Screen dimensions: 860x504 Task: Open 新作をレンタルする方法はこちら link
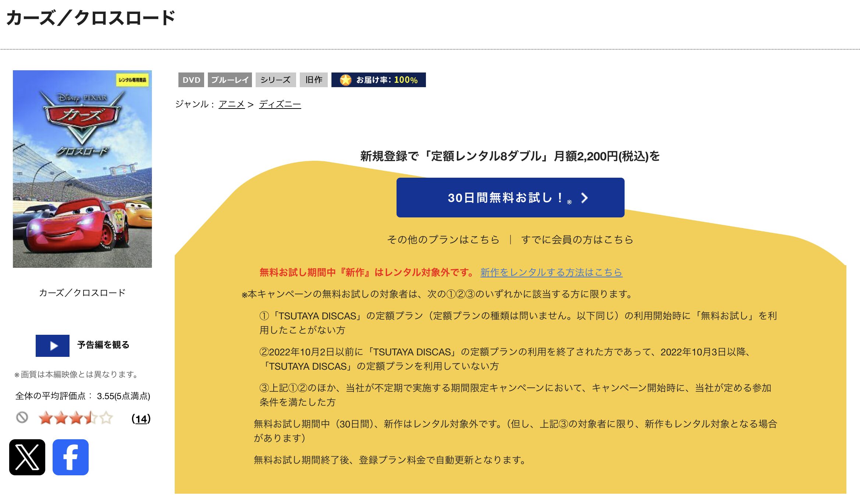point(551,272)
